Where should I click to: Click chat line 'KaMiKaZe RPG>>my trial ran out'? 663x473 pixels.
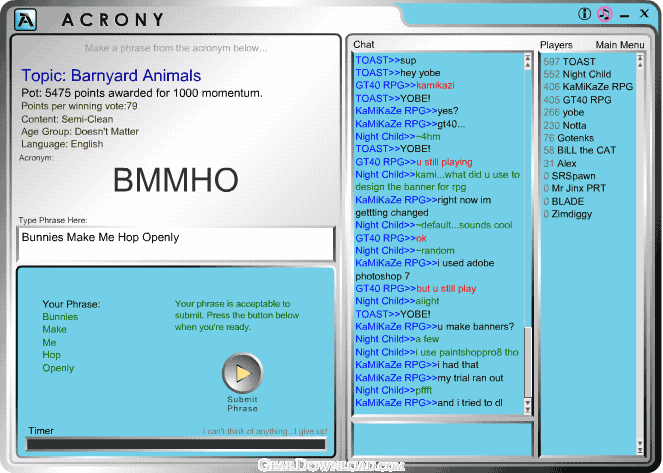(x=429, y=378)
